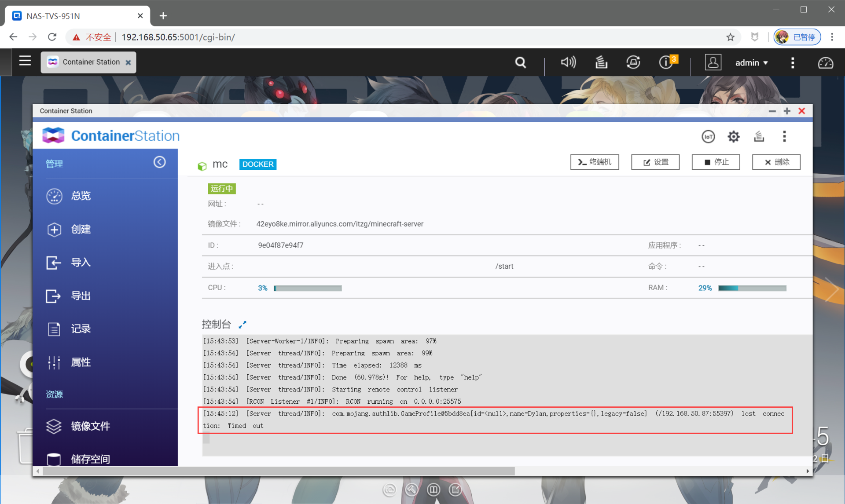The height and width of the screenshot is (504, 845).
Task: Open ContainerStation more options menu
Action: [784, 137]
